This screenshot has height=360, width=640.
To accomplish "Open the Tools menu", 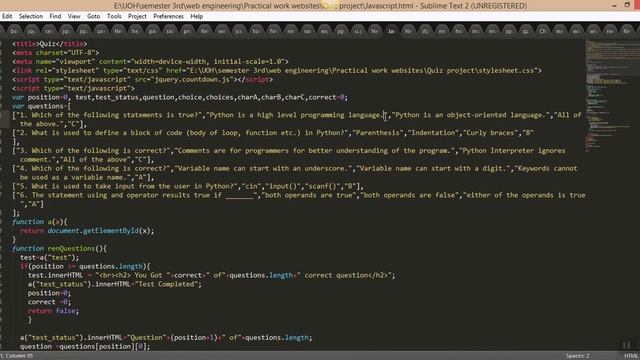I will 114,16.
